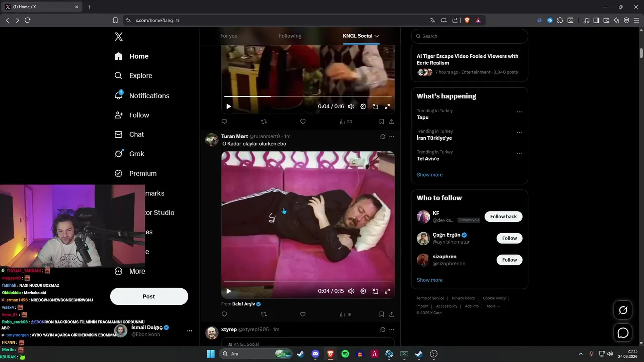Open options for İran Türkiye'ye trend

pyautogui.click(x=519, y=133)
